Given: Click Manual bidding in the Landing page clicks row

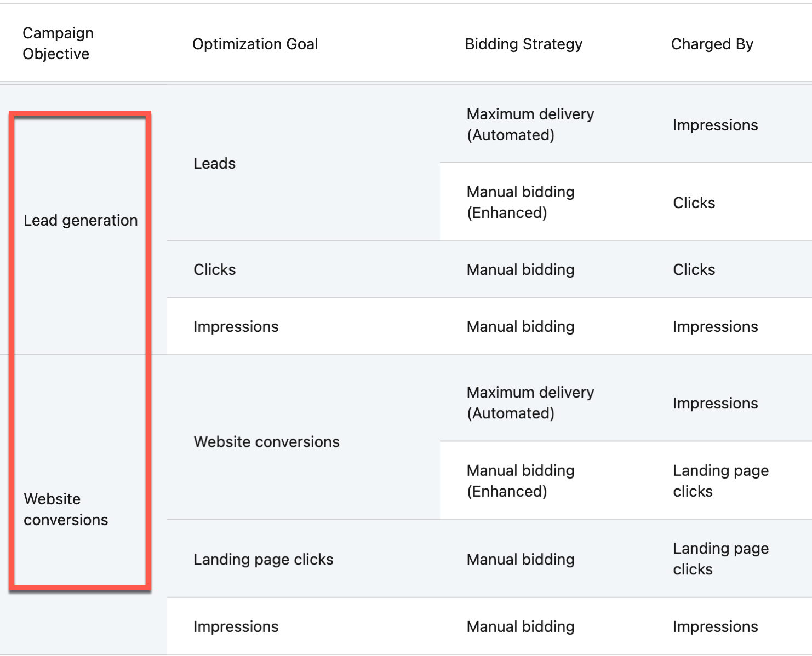Looking at the screenshot, I should [x=520, y=559].
